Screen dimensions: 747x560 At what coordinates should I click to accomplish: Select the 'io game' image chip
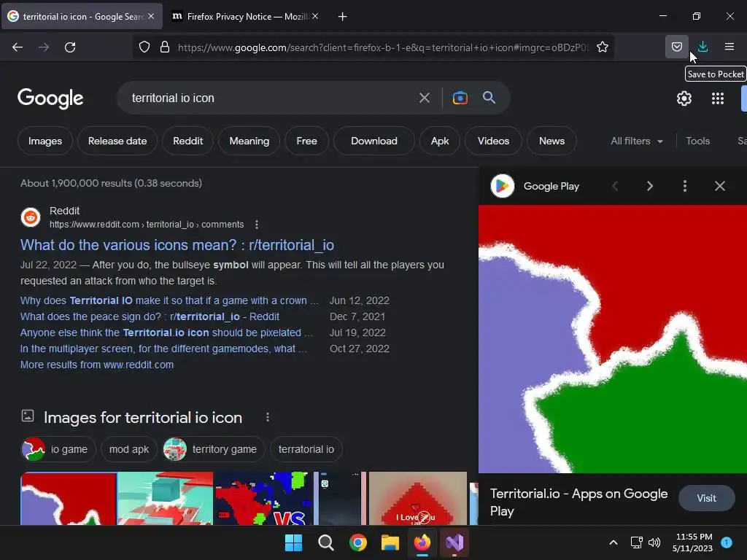58,449
